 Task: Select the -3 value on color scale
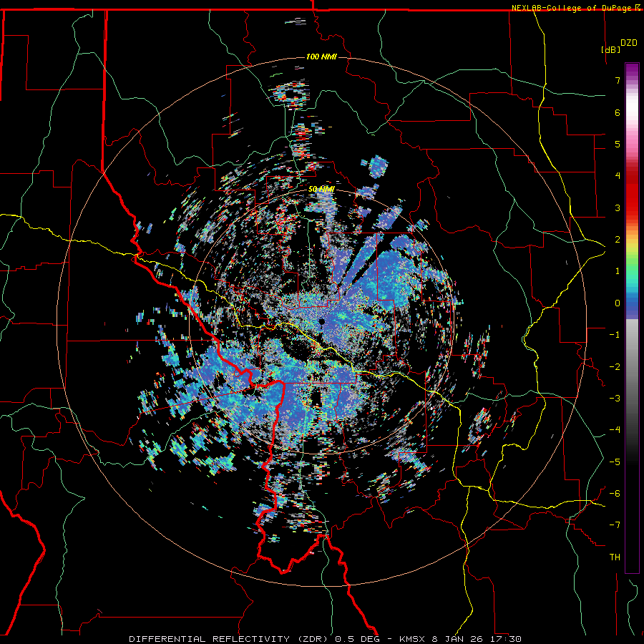(615, 399)
